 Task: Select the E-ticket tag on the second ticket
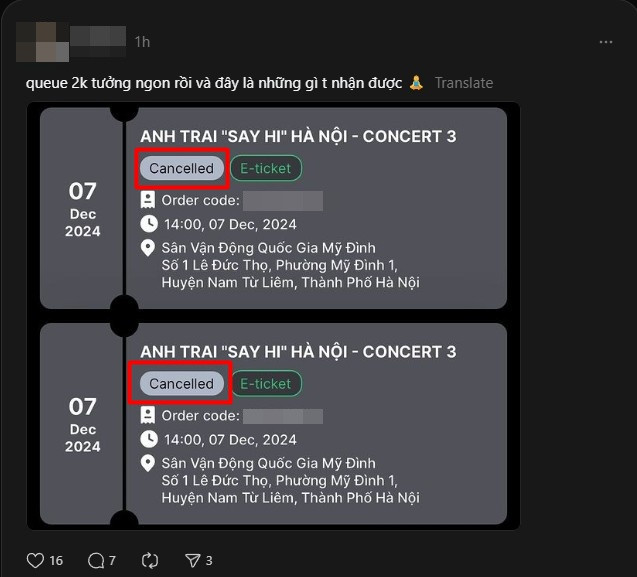(x=266, y=383)
